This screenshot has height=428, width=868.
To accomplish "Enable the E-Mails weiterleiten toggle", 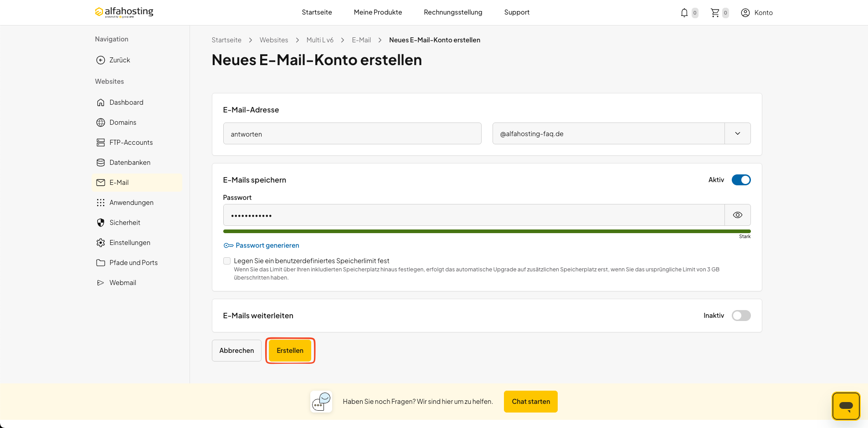I will 741,316.
